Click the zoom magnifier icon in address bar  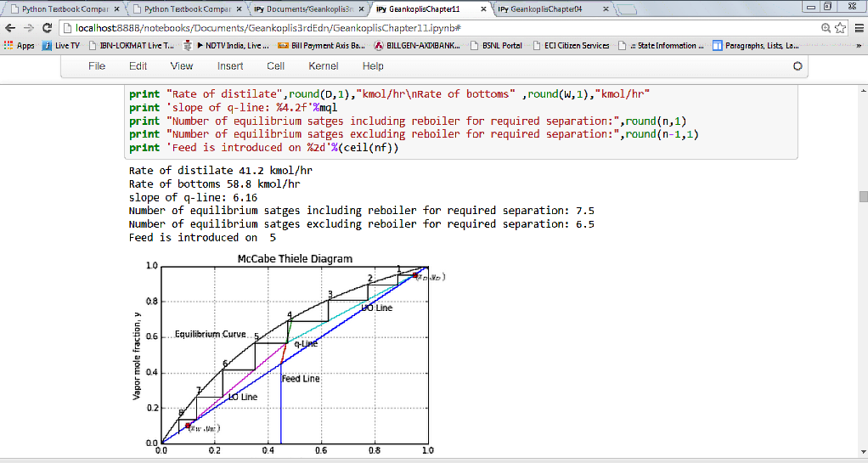point(826,28)
